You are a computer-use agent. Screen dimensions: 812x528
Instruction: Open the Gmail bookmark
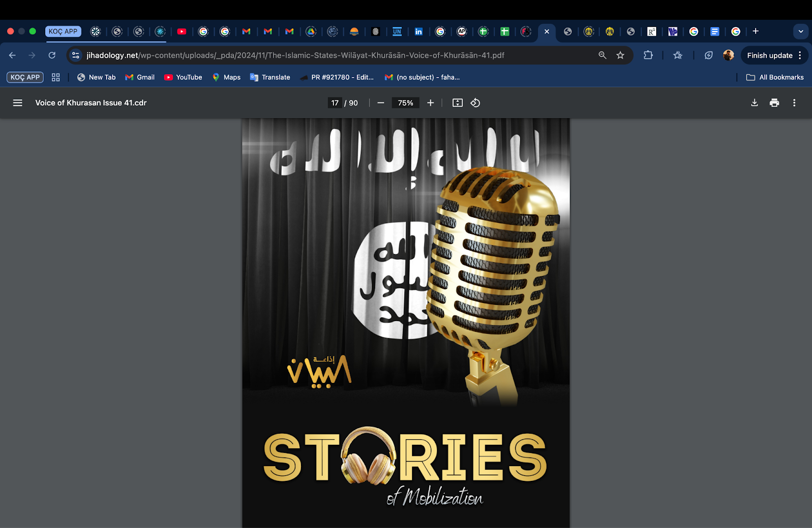pyautogui.click(x=140, y=77)
